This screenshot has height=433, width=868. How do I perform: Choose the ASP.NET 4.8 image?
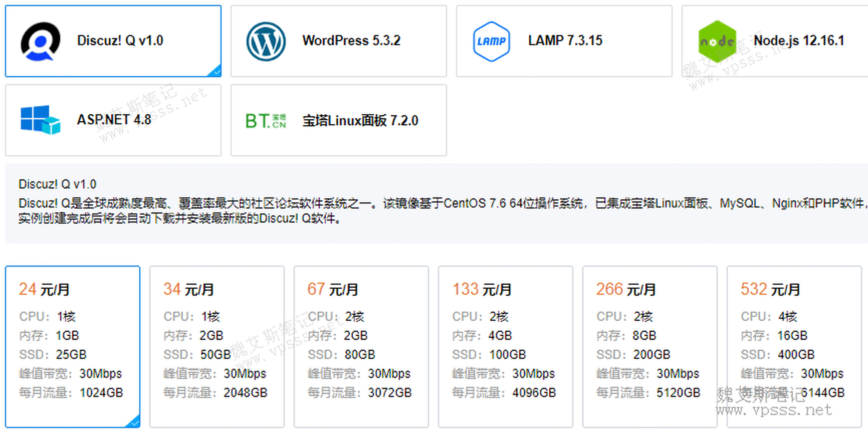click(113, 120)
